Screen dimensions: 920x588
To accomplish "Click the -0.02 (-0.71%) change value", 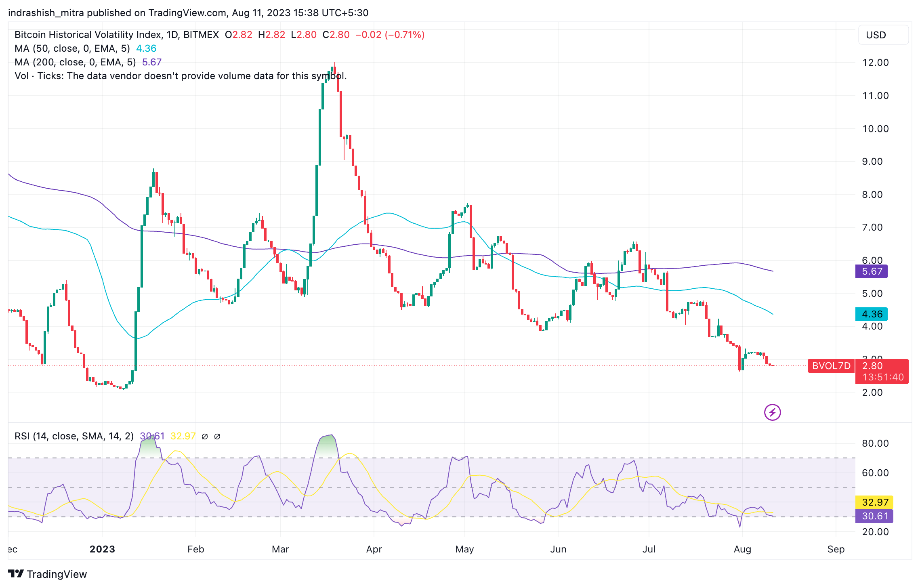I will coord(390,35).
